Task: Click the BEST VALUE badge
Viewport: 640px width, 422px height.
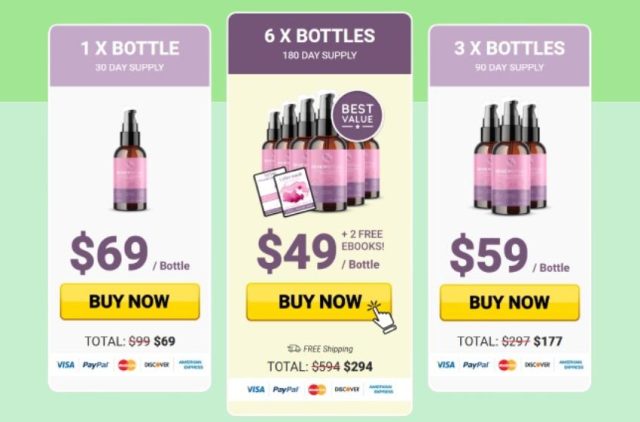Action: coord(358,116)
